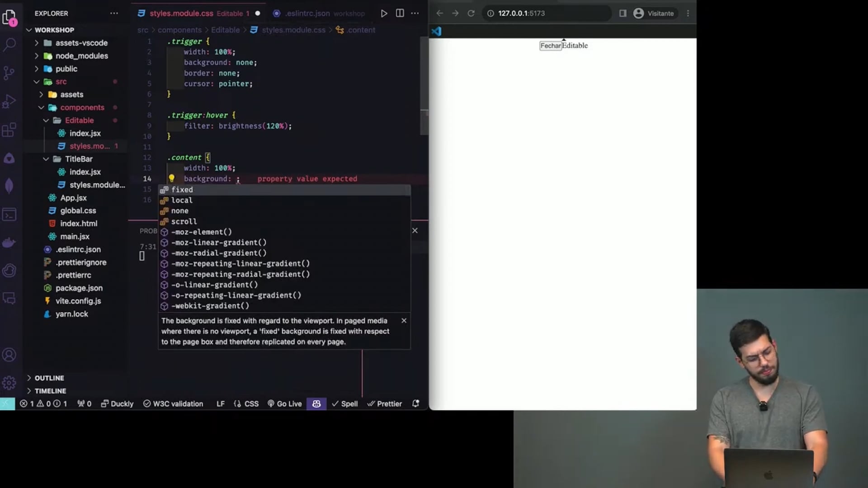Open App.jsx in the explorer
Screen dimensions: 868x488
(73, 198)
